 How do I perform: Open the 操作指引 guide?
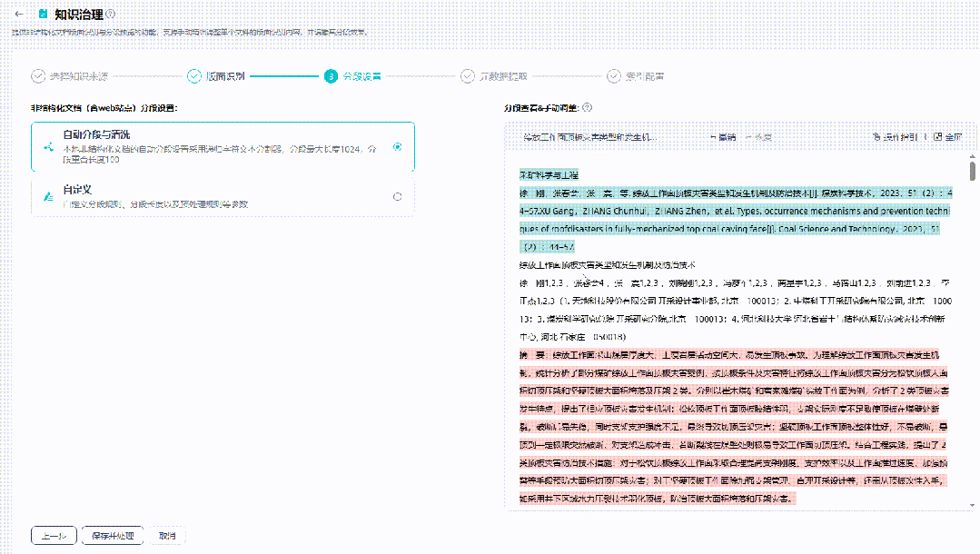click(x=895, y=137)
